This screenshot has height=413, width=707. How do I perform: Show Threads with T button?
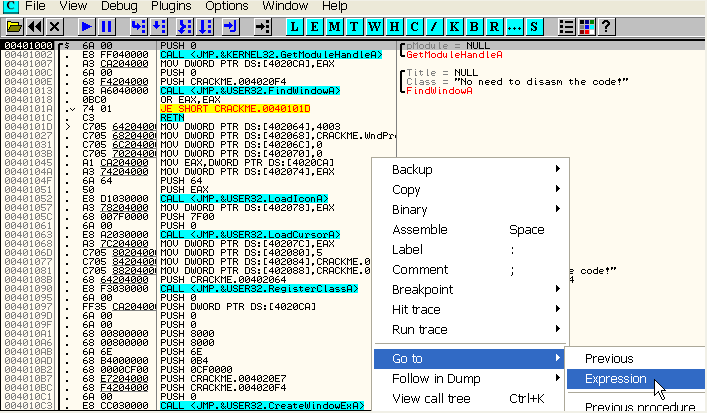[354, 27]
